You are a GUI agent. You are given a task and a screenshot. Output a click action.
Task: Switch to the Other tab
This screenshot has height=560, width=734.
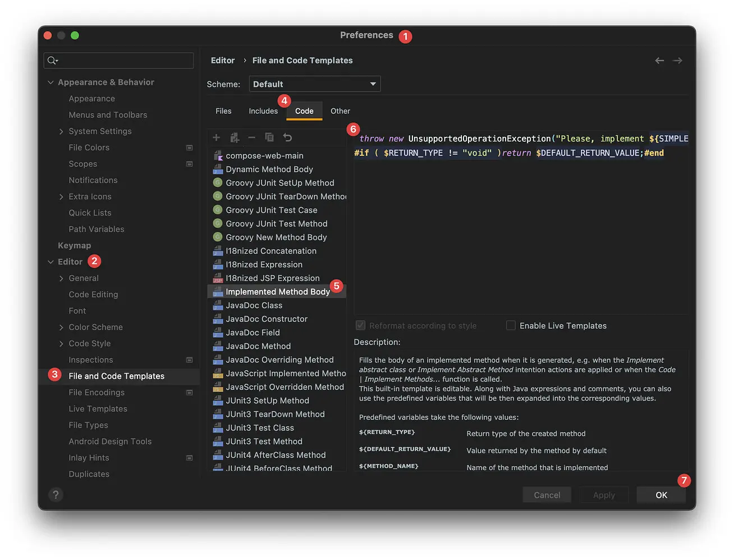tap(340, 111)
